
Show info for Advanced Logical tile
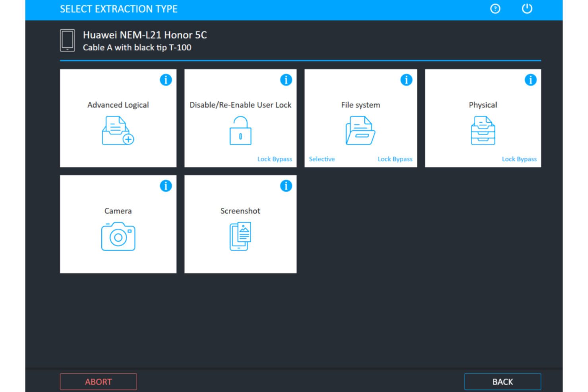point(166,80)
